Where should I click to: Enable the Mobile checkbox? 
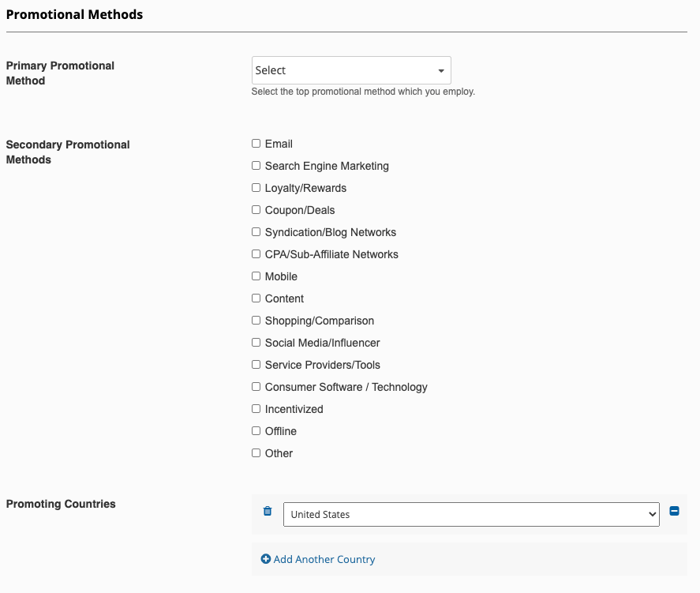tap(256, 276)
